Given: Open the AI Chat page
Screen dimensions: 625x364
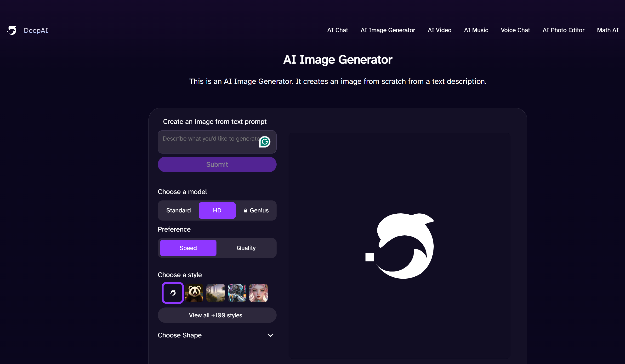Looking at the screenshot, I should tap(337, 30).
